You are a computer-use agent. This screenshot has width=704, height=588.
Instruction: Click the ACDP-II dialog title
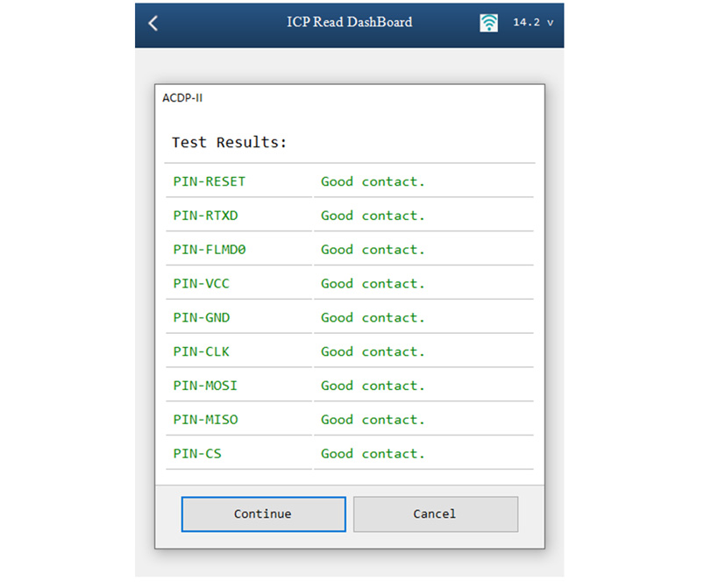tap(183, 97)
